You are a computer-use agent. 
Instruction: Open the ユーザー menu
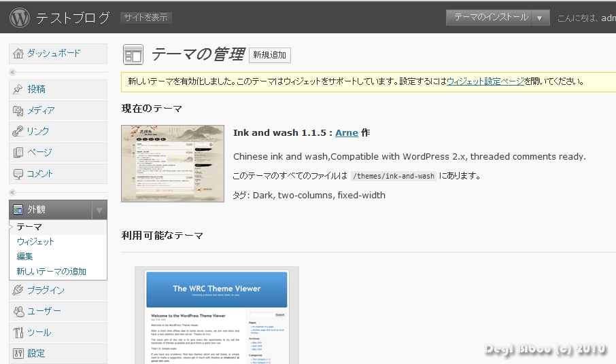coord(58,312)
